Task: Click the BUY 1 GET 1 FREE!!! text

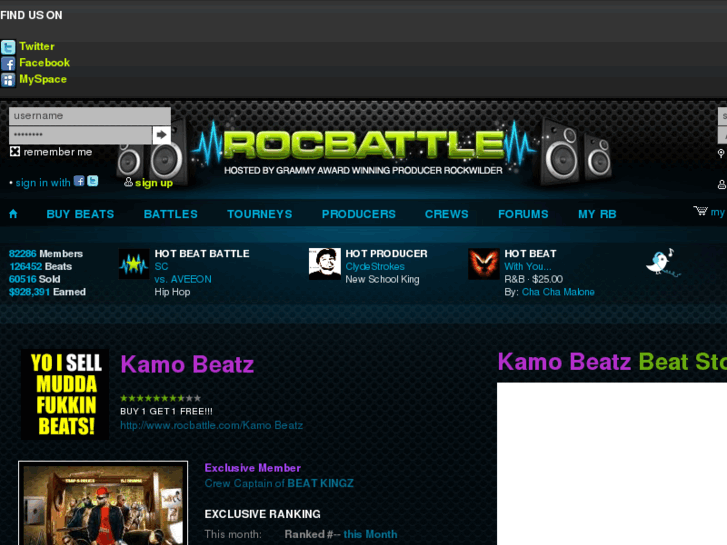Action: click(166, 411)
